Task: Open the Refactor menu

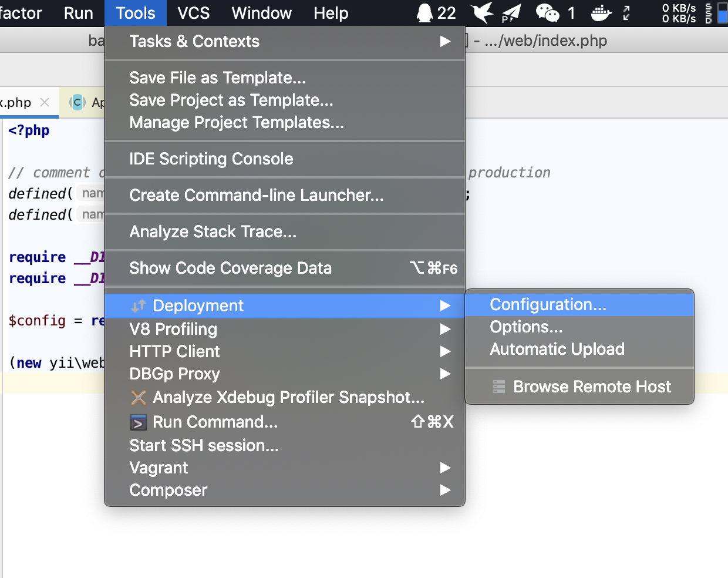Action: (21, 13)
